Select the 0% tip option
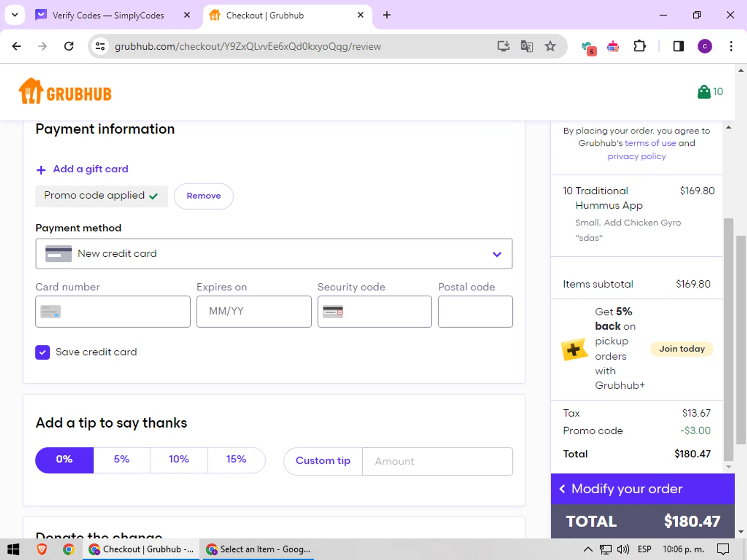Screen dimensions: 747x560 (x=64, y=460)
